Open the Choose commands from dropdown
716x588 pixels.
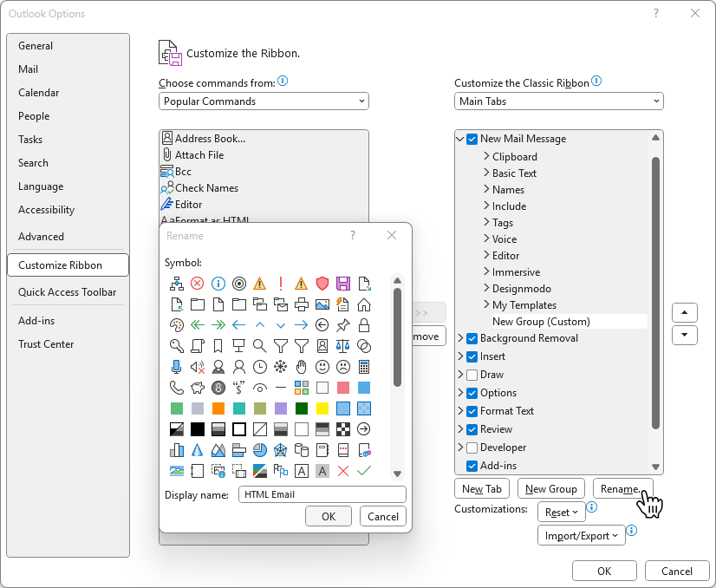point(264,101)
